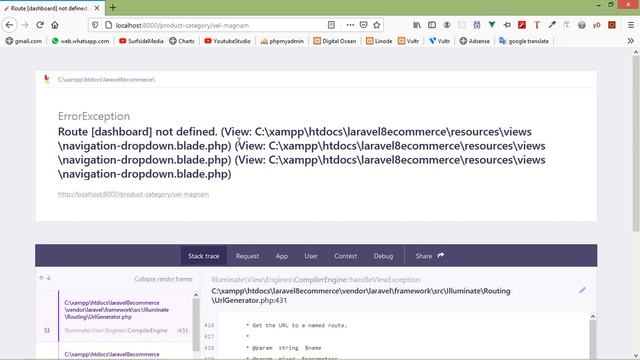
Task: Close the Route [dashboard] not defined tab
Action: [97, 8]
